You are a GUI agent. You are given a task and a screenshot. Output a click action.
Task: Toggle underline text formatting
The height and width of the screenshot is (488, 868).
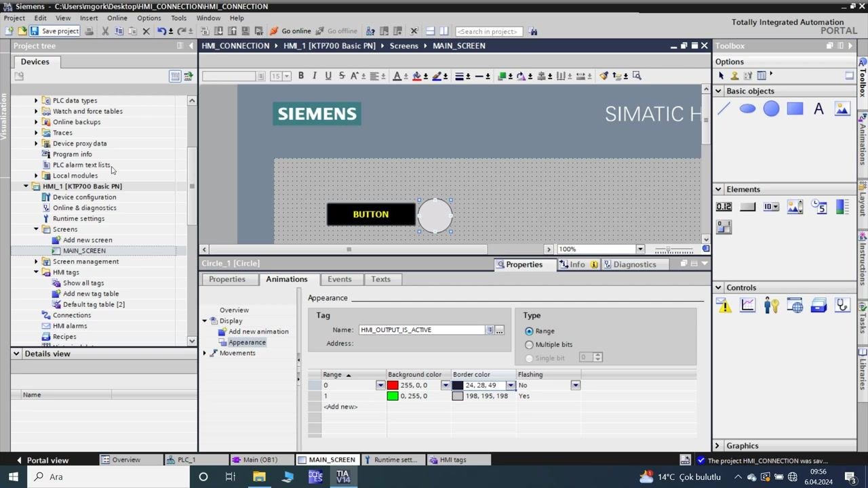point(328,76)
